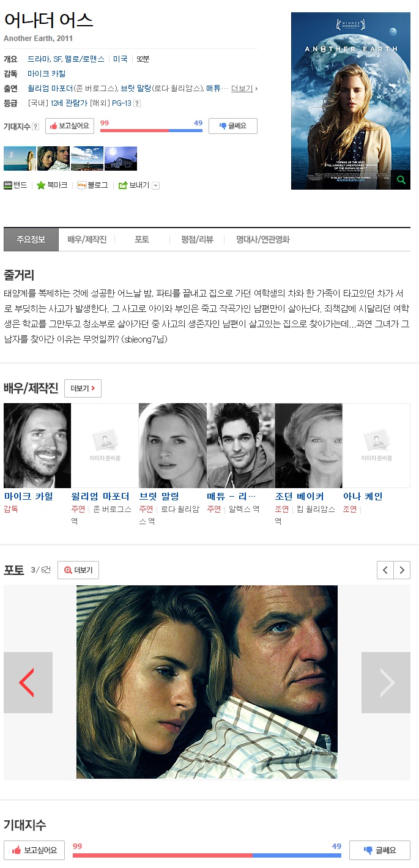Expand 배우/제작진 section using its 더보기 button

click(x=83, y=388)
